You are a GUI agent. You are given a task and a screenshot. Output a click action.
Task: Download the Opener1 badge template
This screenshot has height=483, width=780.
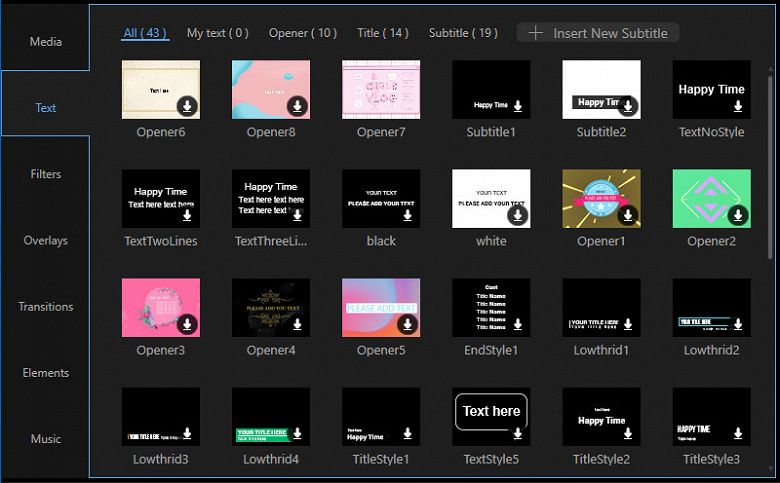628,215
